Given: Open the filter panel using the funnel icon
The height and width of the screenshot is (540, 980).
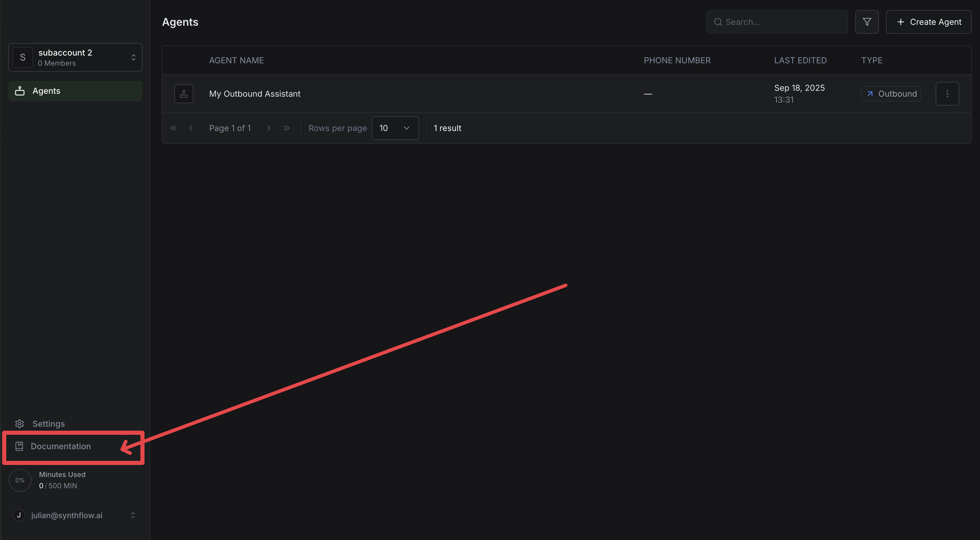Looking at the screenshot, I should pos(867,22).
